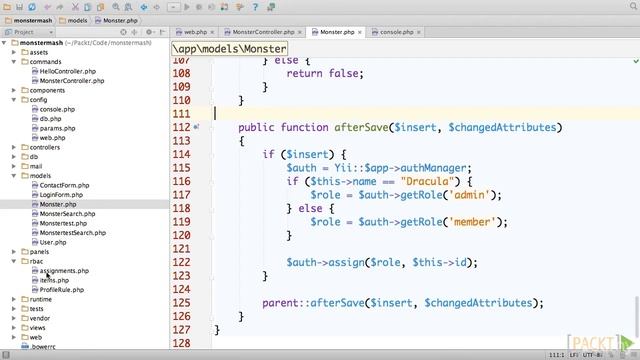Viewport: 640px width, 360px height.
Task: Click the Debug toolbar icon
Action: (199, 7)
